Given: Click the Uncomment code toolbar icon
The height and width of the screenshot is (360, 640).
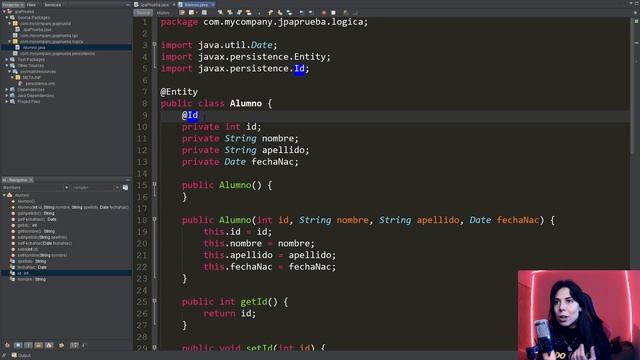Looking at the screenshot, I should (356, 13).
